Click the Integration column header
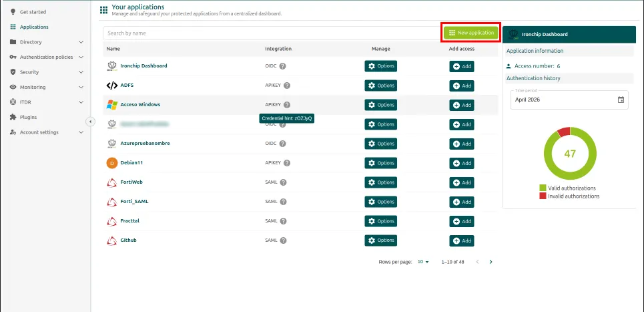 (278, 49)
